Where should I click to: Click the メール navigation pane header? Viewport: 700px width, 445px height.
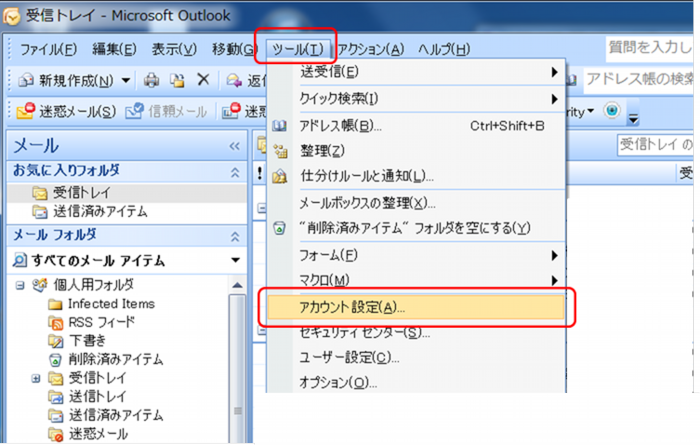pyautogui.click(x=127, y=146)
